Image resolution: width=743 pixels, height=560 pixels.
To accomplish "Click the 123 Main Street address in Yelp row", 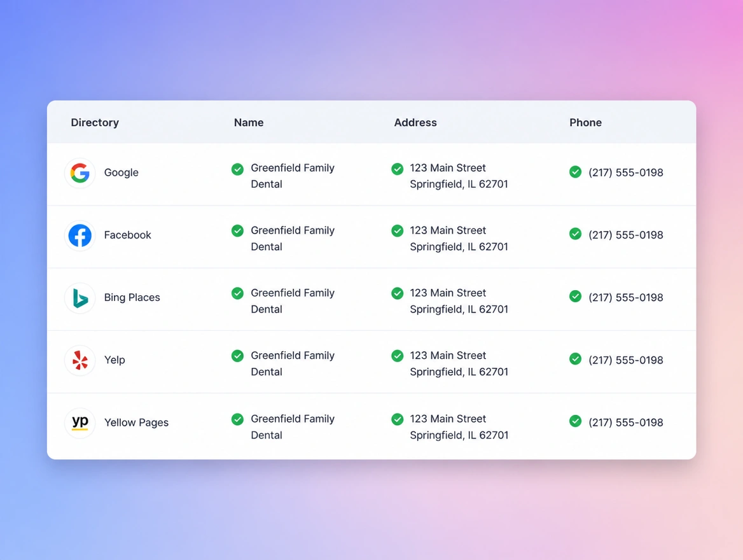I will click(459, 364).
